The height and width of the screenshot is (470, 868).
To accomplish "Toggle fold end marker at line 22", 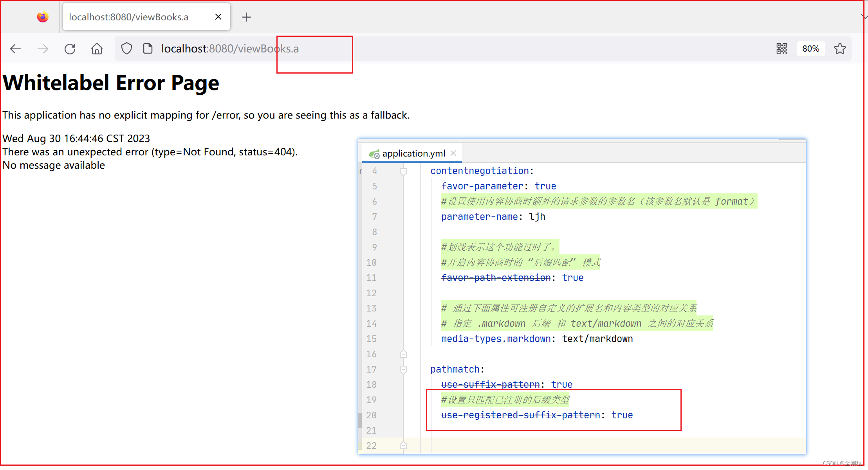I will (404, 445).
